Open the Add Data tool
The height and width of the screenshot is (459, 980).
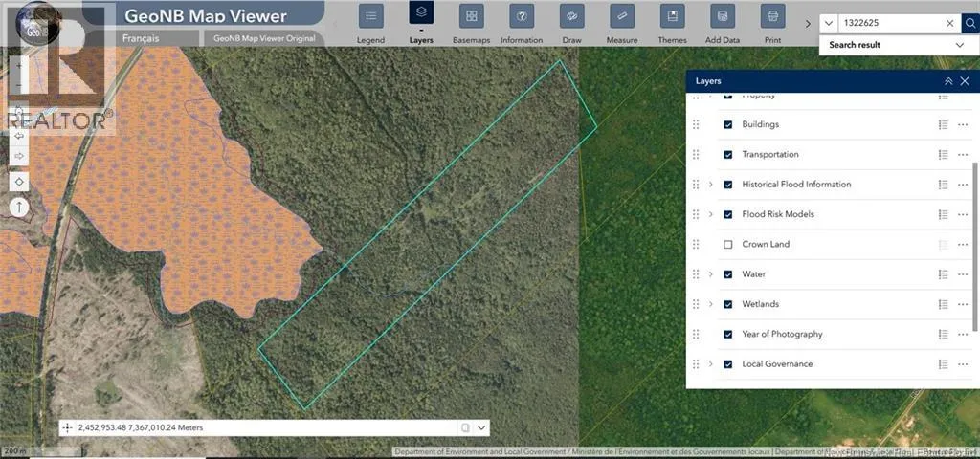click(723, 16)
